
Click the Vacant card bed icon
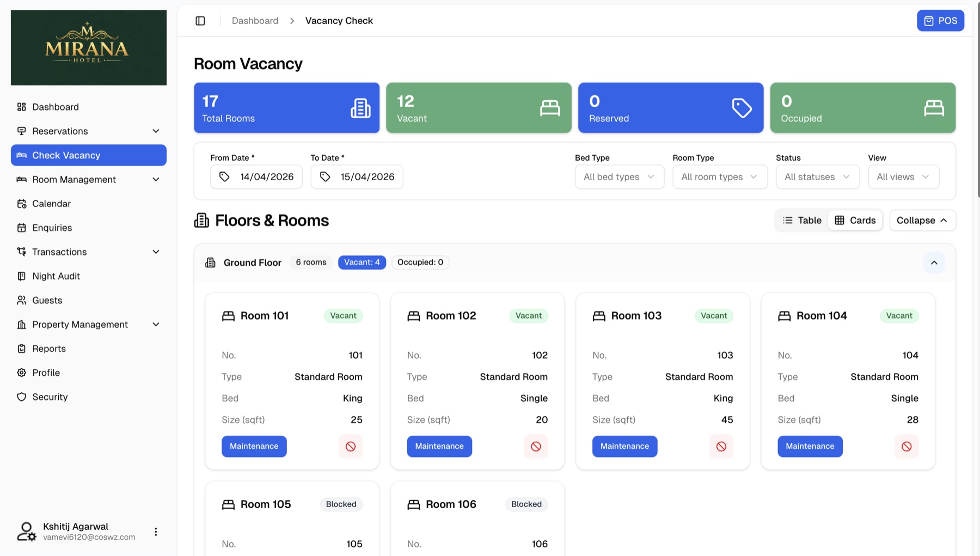tap(550, 108)
